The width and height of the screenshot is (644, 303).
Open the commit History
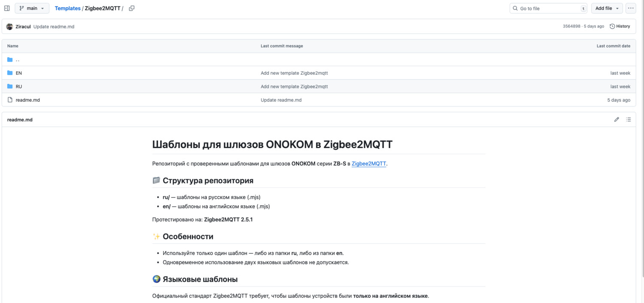pos(620,26)
